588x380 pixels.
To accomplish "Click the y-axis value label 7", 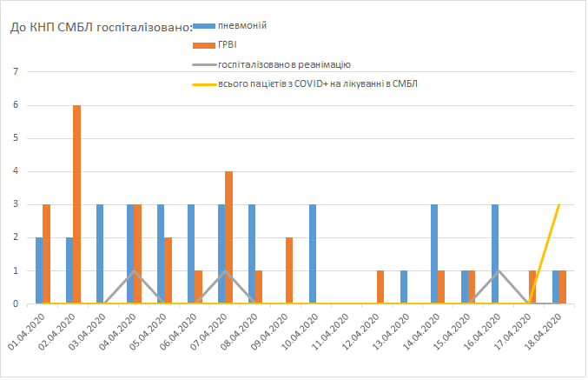I will pos(14,72).
